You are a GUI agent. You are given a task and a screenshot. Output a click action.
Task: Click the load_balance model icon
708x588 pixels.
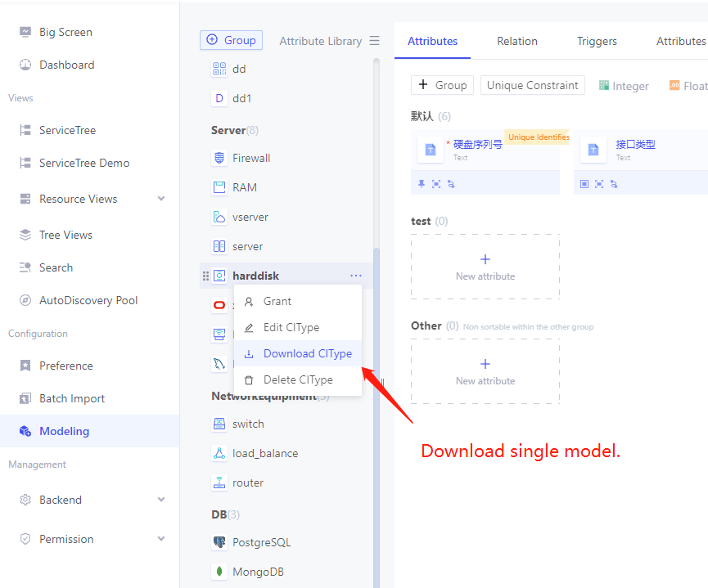[x=219, y=453]
